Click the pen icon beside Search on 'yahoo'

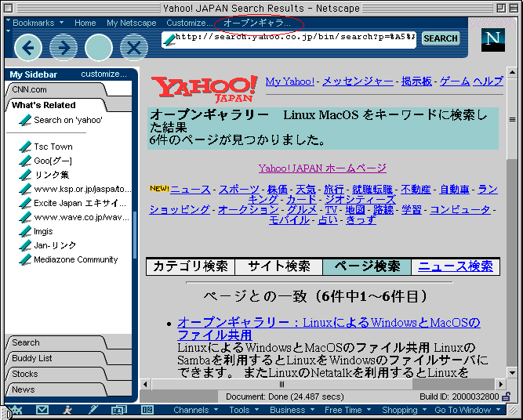pyautogui.click(x=25, y=120)
